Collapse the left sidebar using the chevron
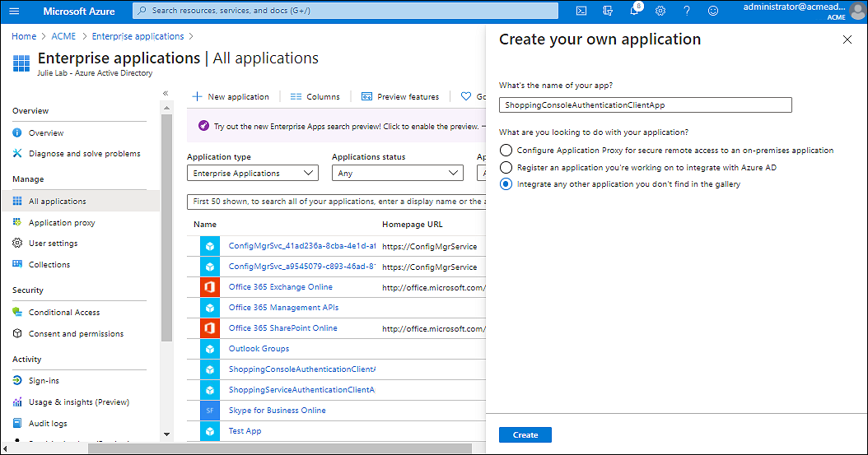Screen dimensions: 868x455 [166, 94]
